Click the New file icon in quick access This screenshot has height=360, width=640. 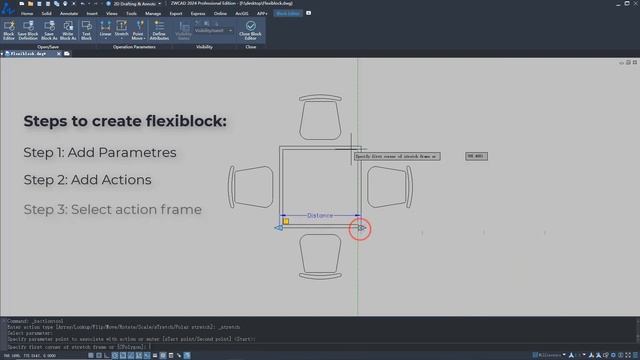point(21,4)
